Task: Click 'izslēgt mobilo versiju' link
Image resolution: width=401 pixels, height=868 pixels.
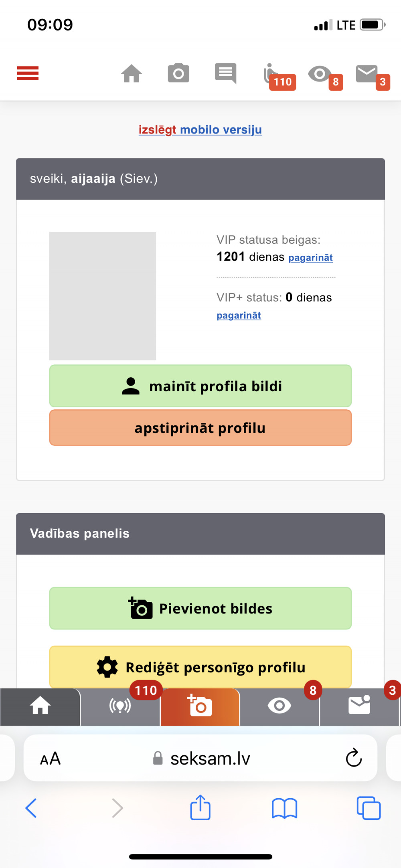Action: [200, 130]
